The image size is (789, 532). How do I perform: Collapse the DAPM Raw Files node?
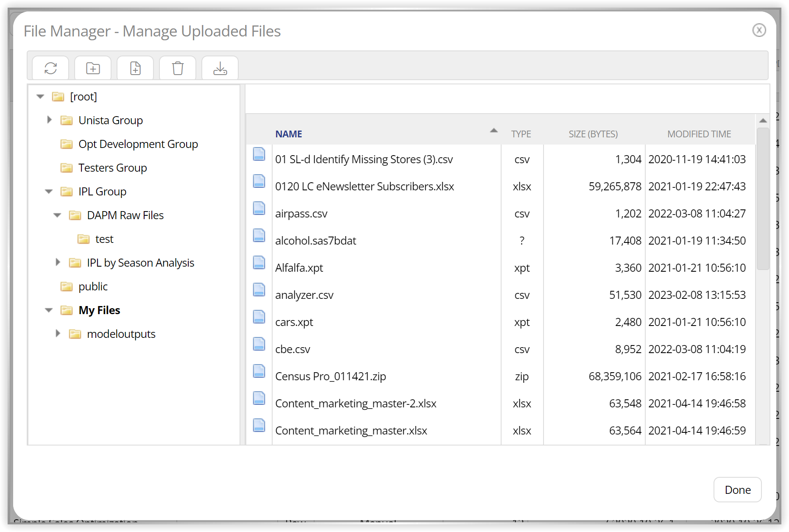(x=57, y=215)
